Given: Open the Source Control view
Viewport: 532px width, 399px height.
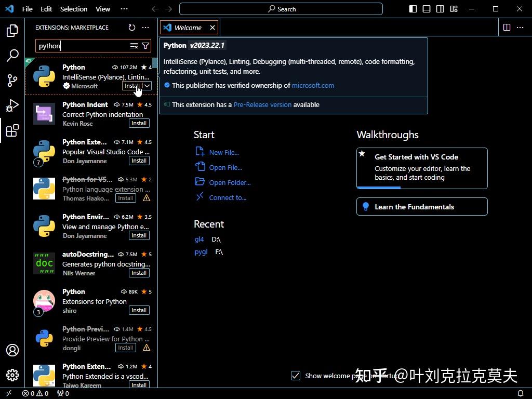Looking at the screenshot, I should click(12, 81).
